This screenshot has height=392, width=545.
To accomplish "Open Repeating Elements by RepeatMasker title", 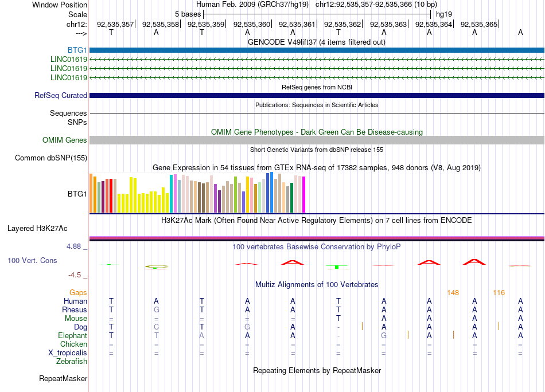I will pos(317,370).
